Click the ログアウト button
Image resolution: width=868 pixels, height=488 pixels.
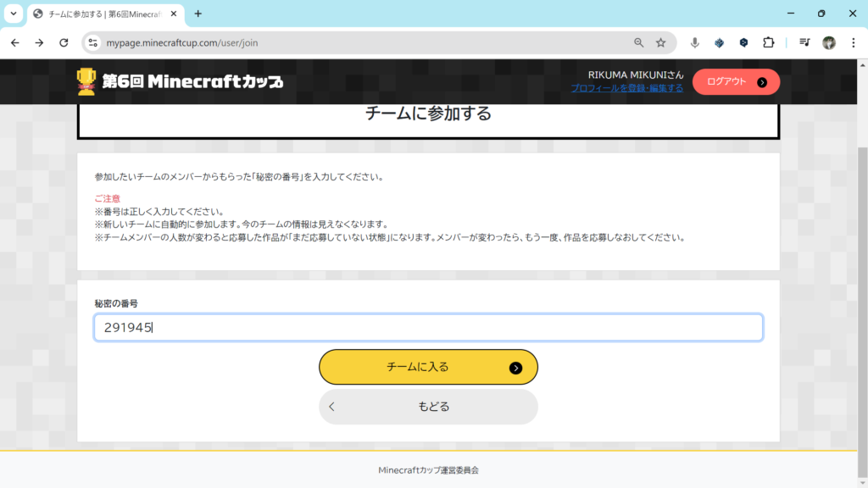[x=736, y=82]
